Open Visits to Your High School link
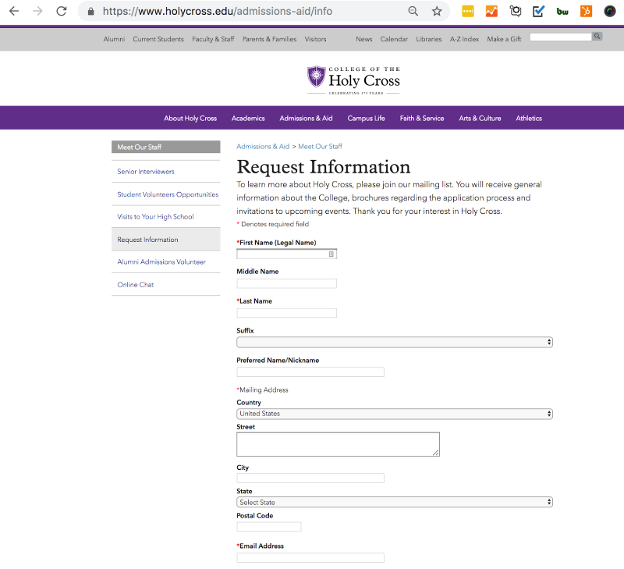 tap(156, 216)
